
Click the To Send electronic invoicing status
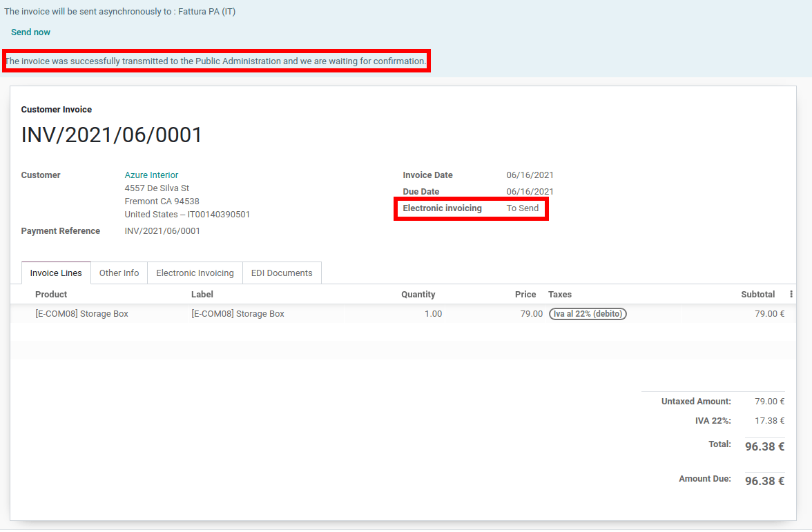coord(522,208)
